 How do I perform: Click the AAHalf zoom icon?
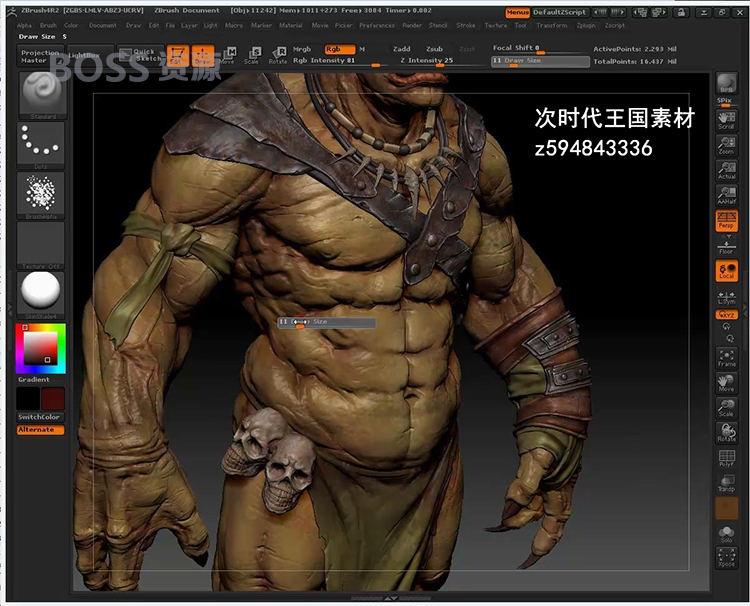point(727,195)
